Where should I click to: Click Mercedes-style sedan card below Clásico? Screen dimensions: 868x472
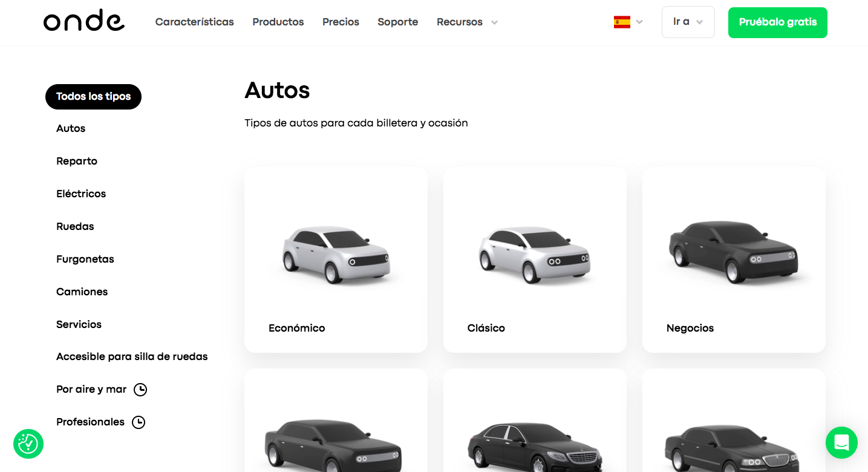coord(535,421)
